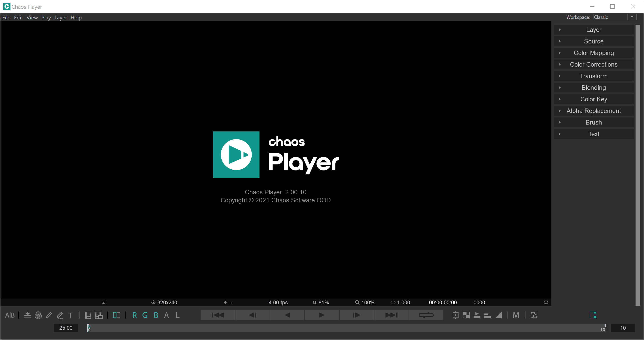Click the networked monitors icon
The height and width of the screenshot is (340, 644).
[534, 315]
